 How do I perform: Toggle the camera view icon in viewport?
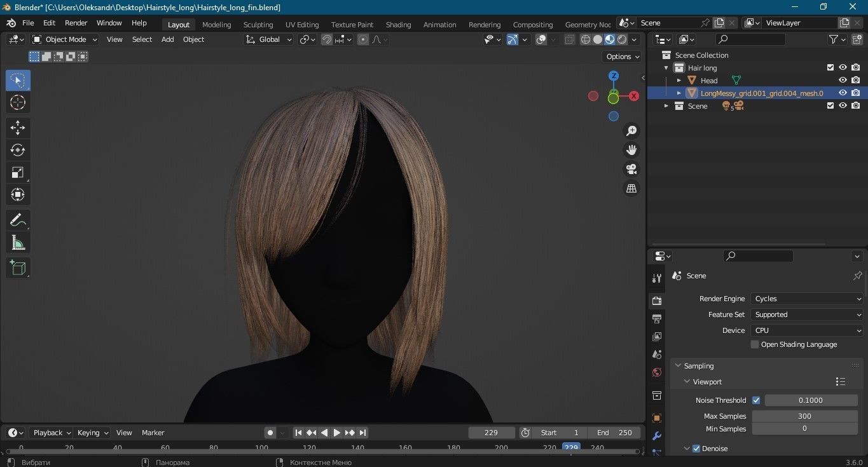pyautogui.click(x=631, y=169)
